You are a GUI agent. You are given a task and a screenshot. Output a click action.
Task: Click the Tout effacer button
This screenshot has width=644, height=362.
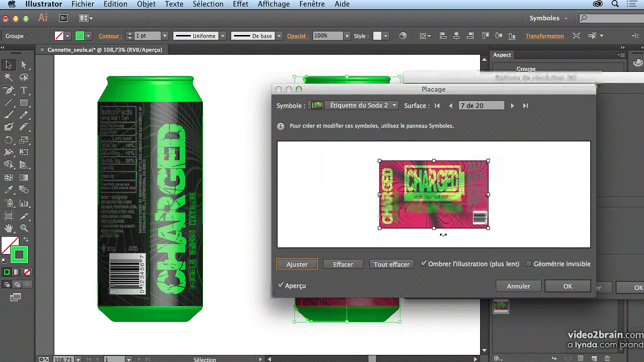tap(391, 264)
